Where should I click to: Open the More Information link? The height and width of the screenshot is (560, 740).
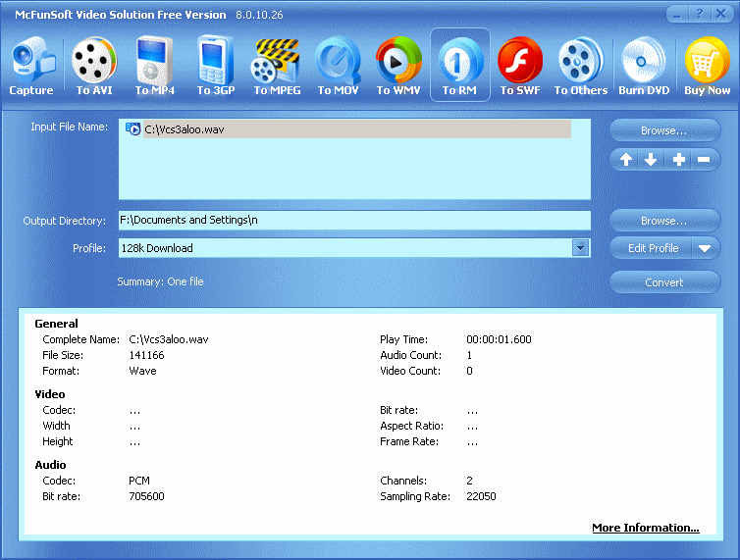point(645,528)
